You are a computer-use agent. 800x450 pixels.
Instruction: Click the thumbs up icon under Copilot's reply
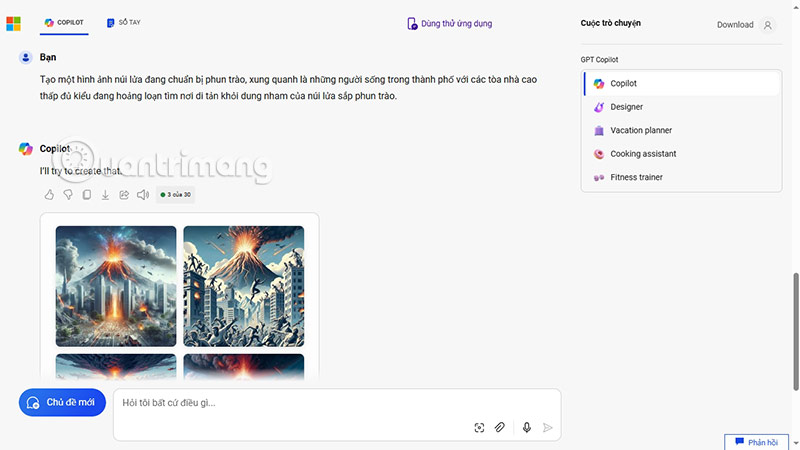49,195
